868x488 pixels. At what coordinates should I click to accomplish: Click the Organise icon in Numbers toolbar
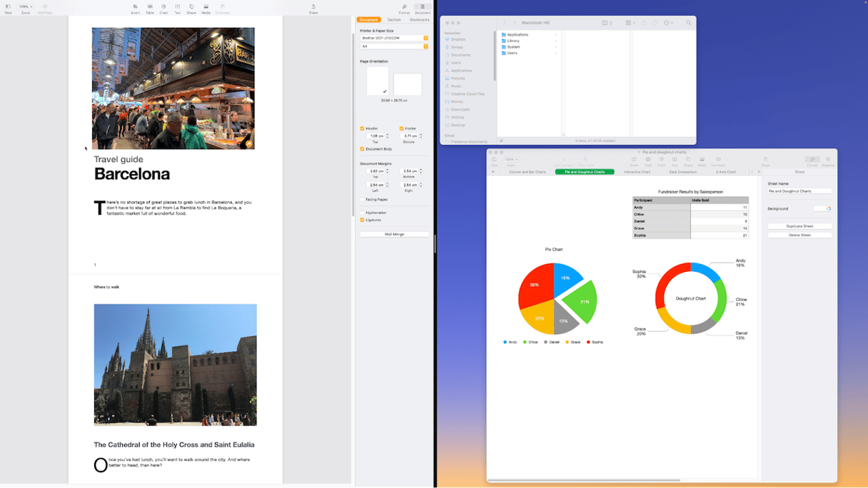coord(828,161)
